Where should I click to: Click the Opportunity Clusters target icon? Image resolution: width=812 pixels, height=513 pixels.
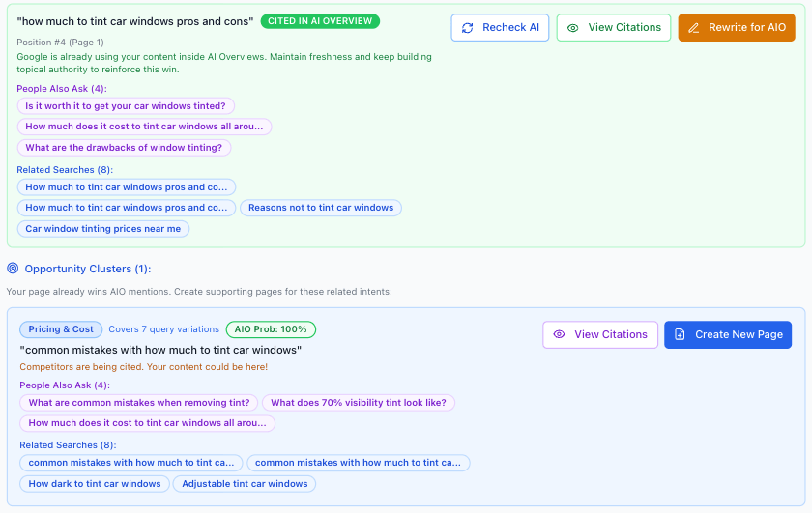[x=13, y=269]
